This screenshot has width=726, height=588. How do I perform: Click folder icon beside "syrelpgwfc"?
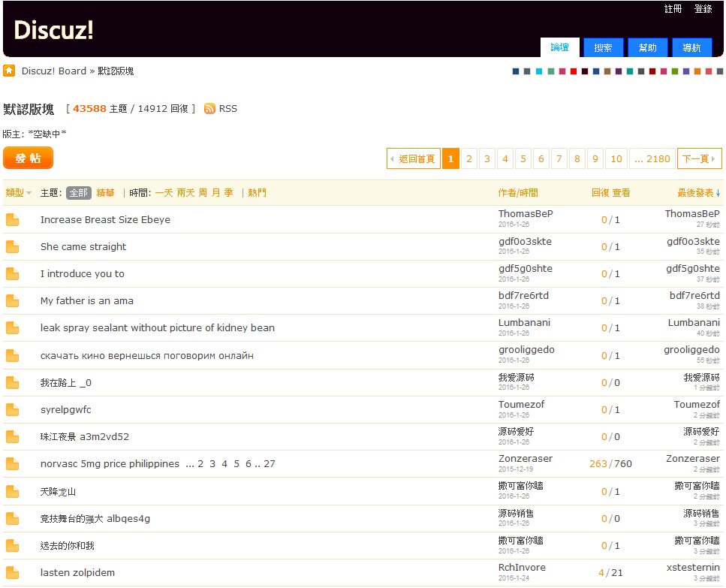[x=13, y=410]
